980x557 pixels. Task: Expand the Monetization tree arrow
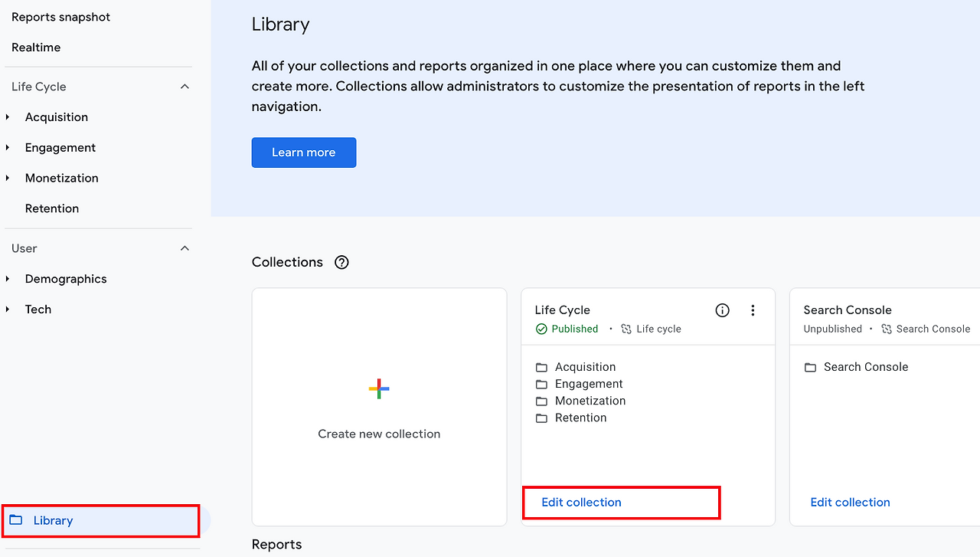pyautogui.click(x=8, y=178)
